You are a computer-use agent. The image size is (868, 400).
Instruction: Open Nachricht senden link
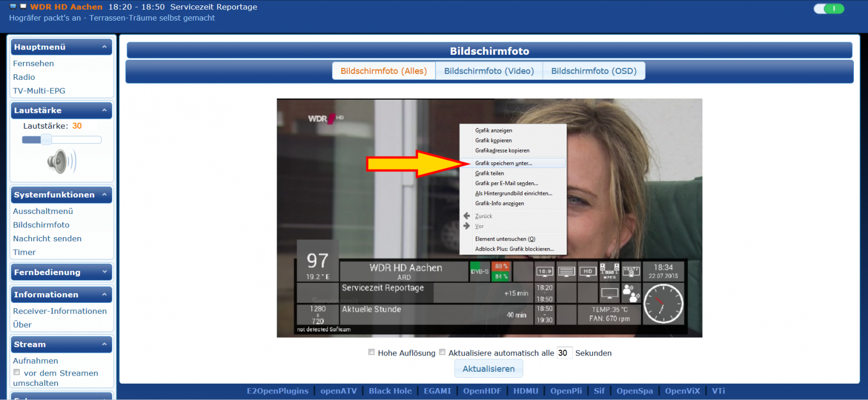pos(47,238)
